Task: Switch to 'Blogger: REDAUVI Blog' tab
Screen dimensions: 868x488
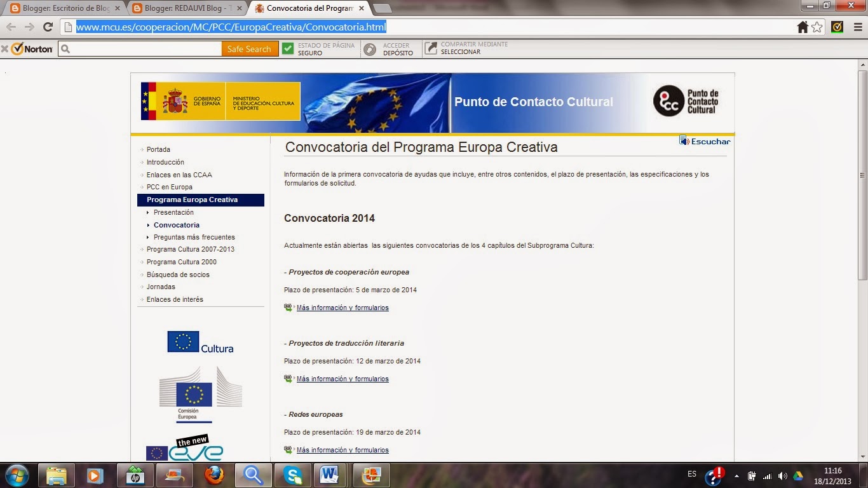Action: 187,8
